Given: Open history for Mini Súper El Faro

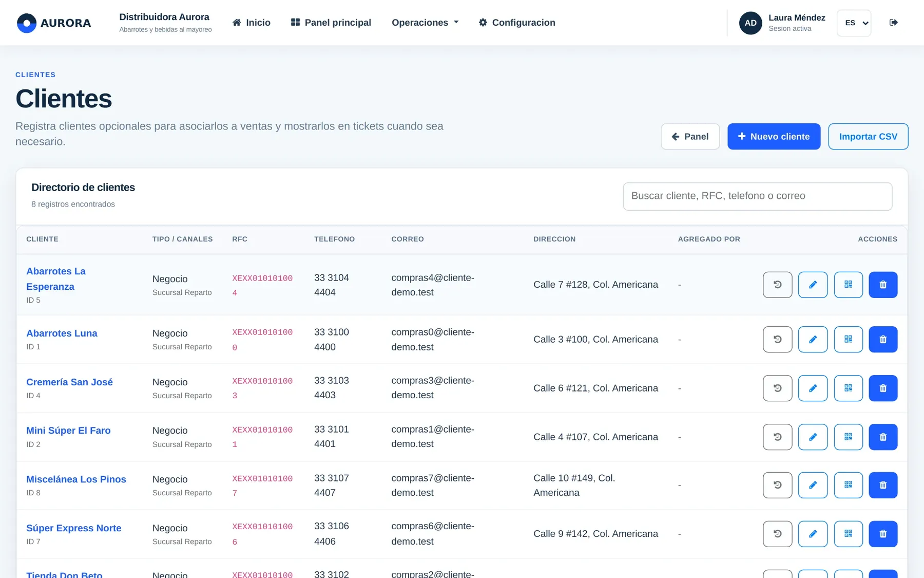Looking at the screenshot, I should coord(777,437).
